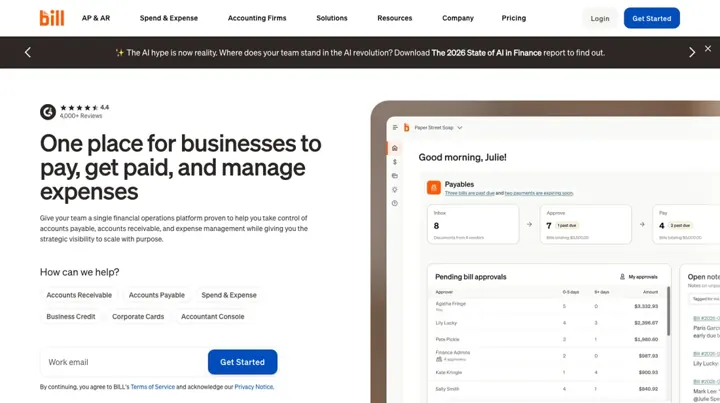The height and width of the screenshot is (403, 720).
Task: Open the Company menu
Action: point(458,18)
